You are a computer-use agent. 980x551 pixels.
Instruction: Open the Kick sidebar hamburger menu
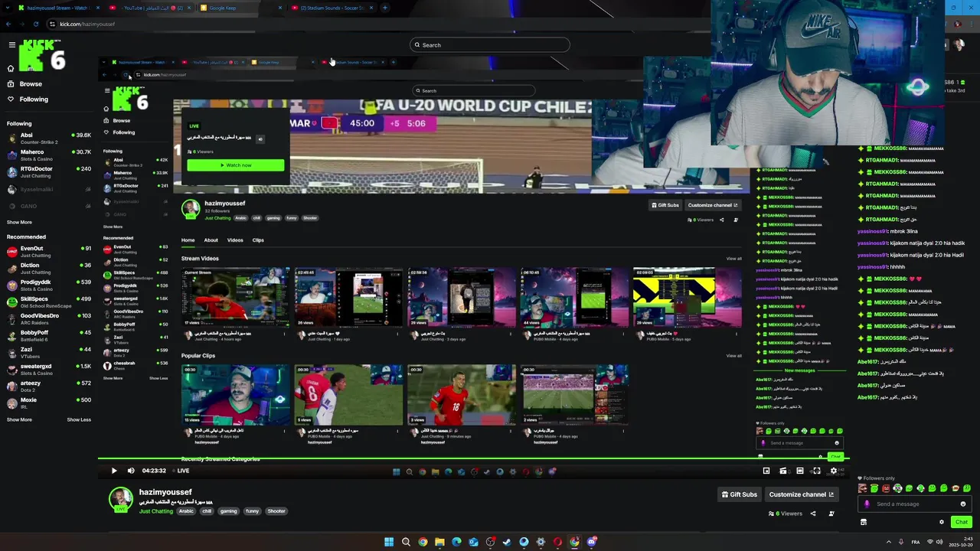(x=11, y=45)
